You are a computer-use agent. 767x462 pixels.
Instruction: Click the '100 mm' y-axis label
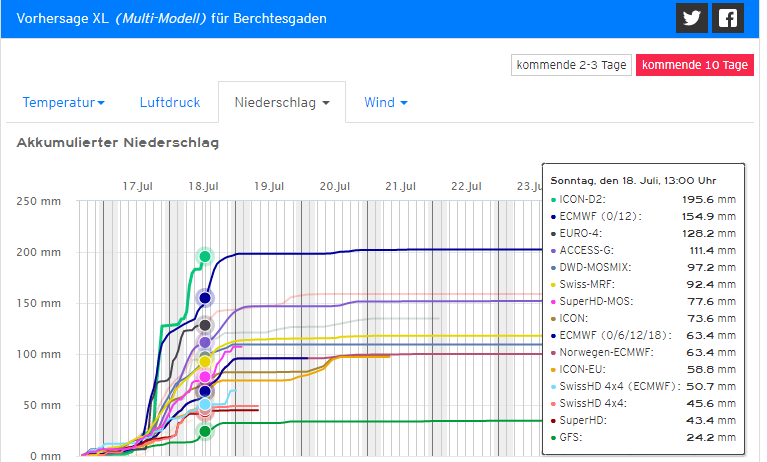pos(39,354)
